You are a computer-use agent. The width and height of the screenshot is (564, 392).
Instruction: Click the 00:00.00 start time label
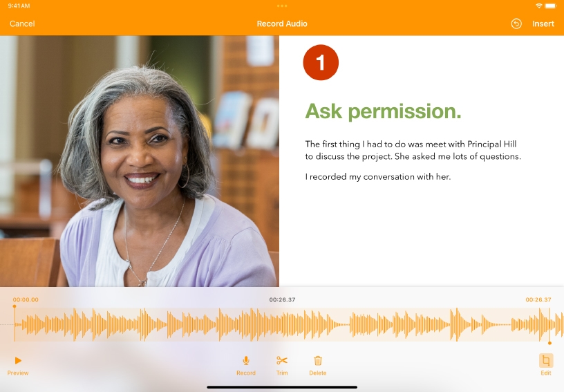pyautogui.click(x=26, y=299)
